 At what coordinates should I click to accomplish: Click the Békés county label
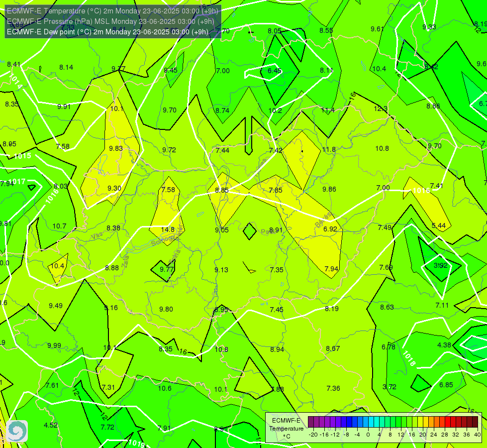click(323, 220)
